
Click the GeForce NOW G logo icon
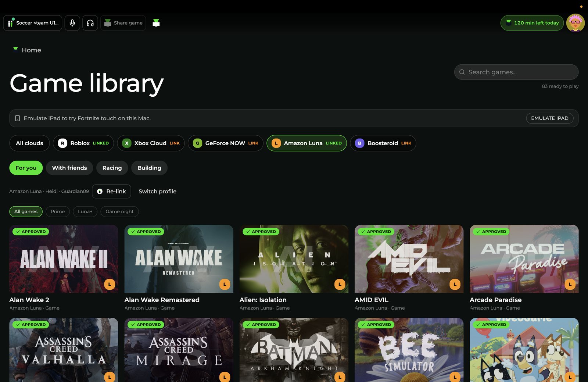coord(197,143)
